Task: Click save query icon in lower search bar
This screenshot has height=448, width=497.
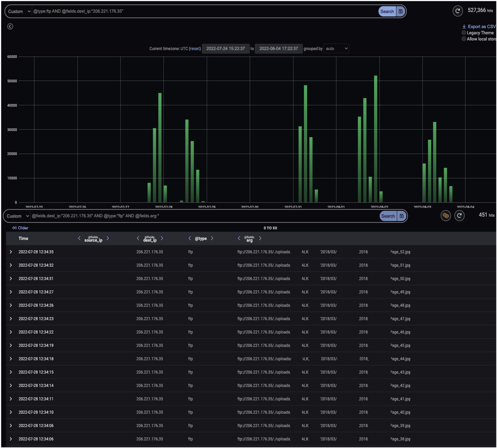Action: tap(401, 216)
